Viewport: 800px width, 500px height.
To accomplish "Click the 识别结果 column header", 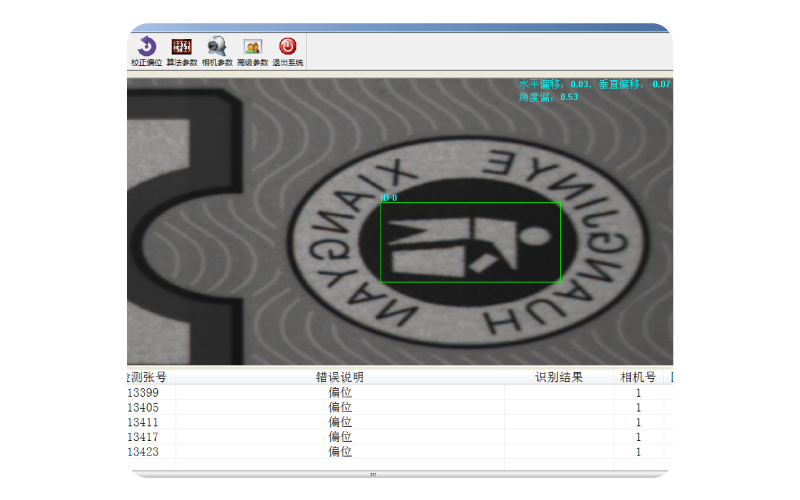I will click(559, 377).
